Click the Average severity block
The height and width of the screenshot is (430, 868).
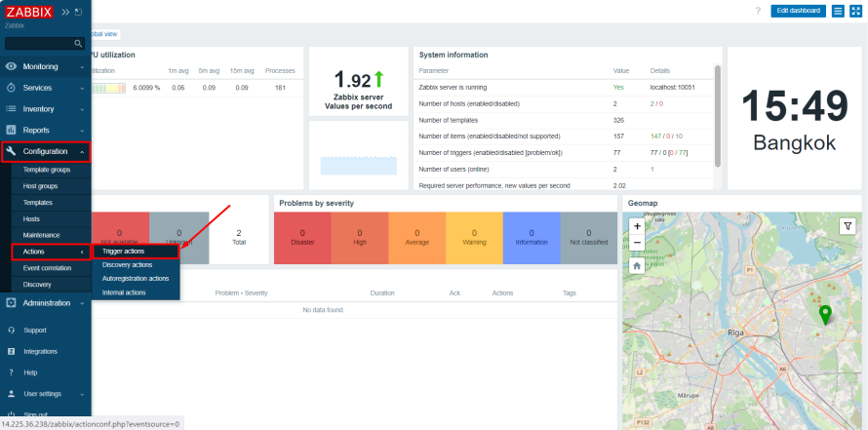(x=416, y=237)
